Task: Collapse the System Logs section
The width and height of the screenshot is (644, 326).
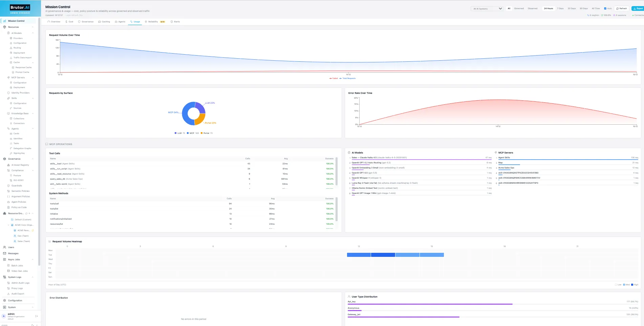Action: point(33,277)
